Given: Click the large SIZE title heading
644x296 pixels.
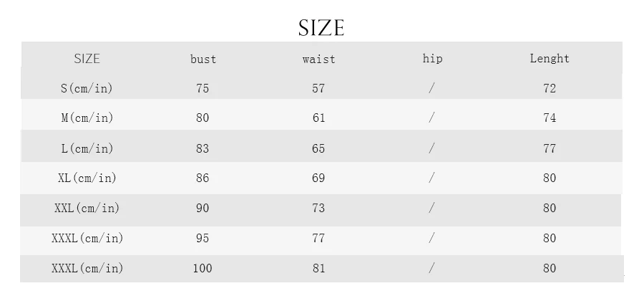Looking at the screenshot, I should (x=321, y=28).
